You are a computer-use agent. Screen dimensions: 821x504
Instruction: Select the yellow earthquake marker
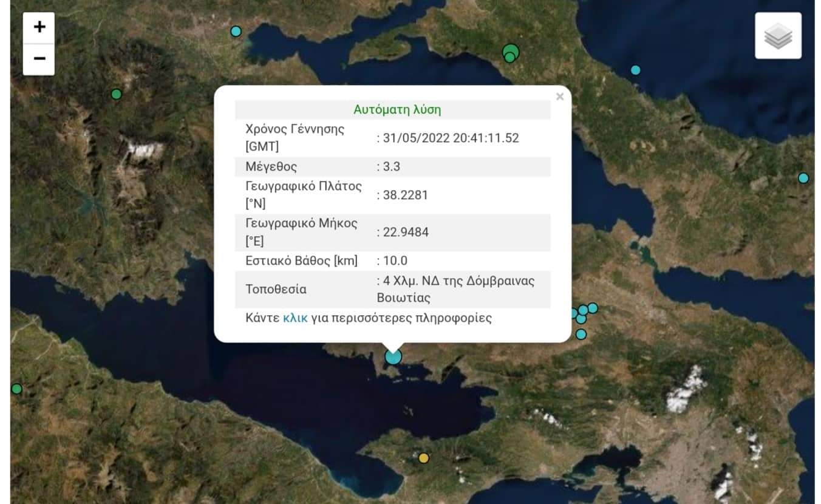[424, 458]
